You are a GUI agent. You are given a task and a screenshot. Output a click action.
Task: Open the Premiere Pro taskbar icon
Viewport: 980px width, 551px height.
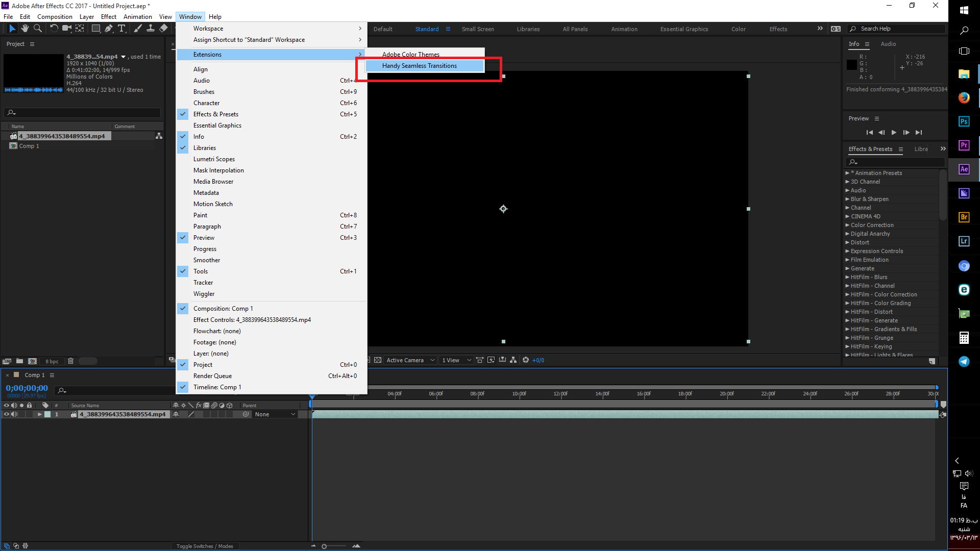964,145
